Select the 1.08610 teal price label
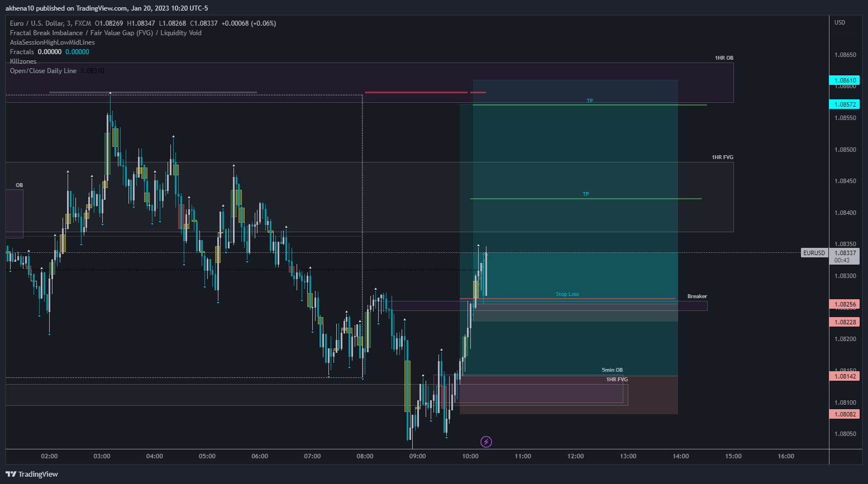868x484 pixels. 845,80
